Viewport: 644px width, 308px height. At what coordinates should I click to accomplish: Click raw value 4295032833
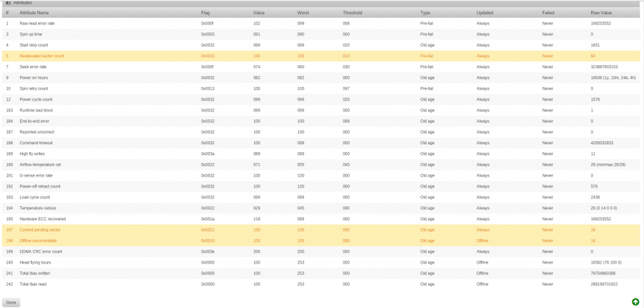pos(602,143)
